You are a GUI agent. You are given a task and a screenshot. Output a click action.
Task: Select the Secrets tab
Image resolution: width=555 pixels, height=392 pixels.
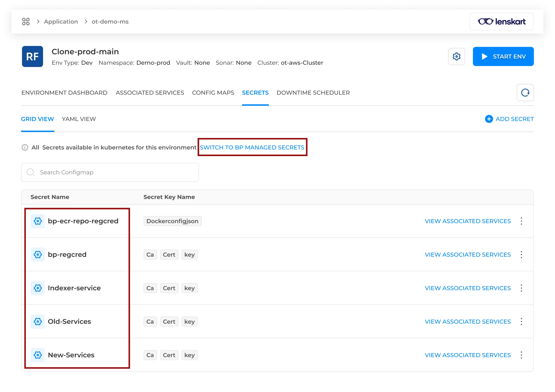click(255, 93)
